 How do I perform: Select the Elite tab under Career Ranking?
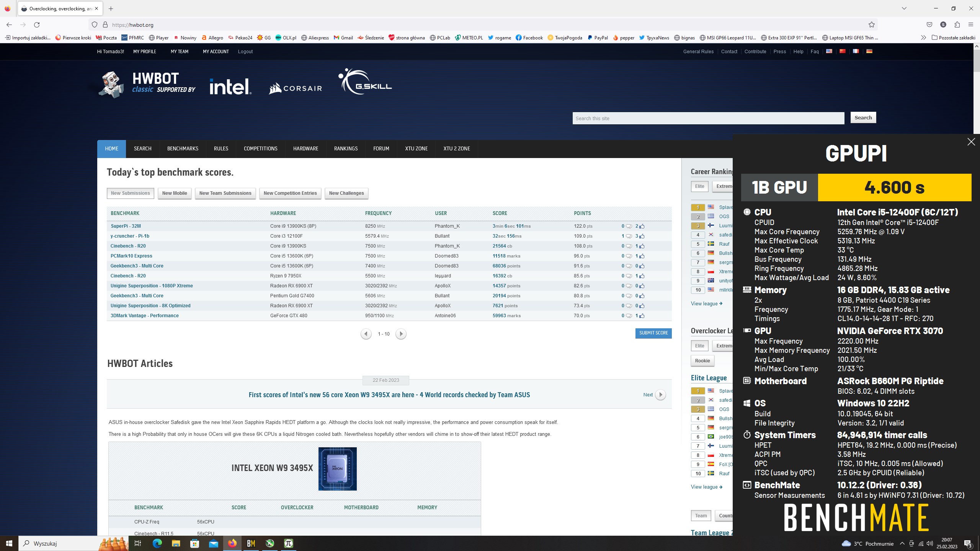(x=699, y=186)
